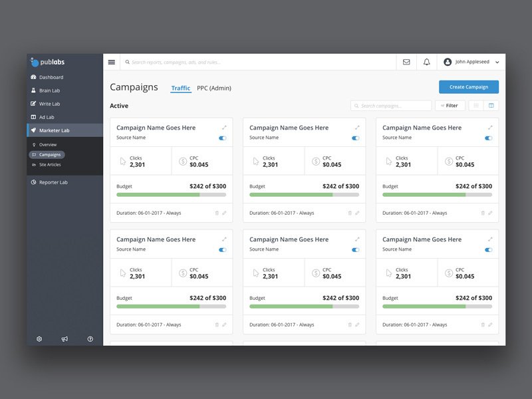Expand the John Appleseed account dropdown arrow
Viewport: 532px width, 399px height.
pos(497,63)
